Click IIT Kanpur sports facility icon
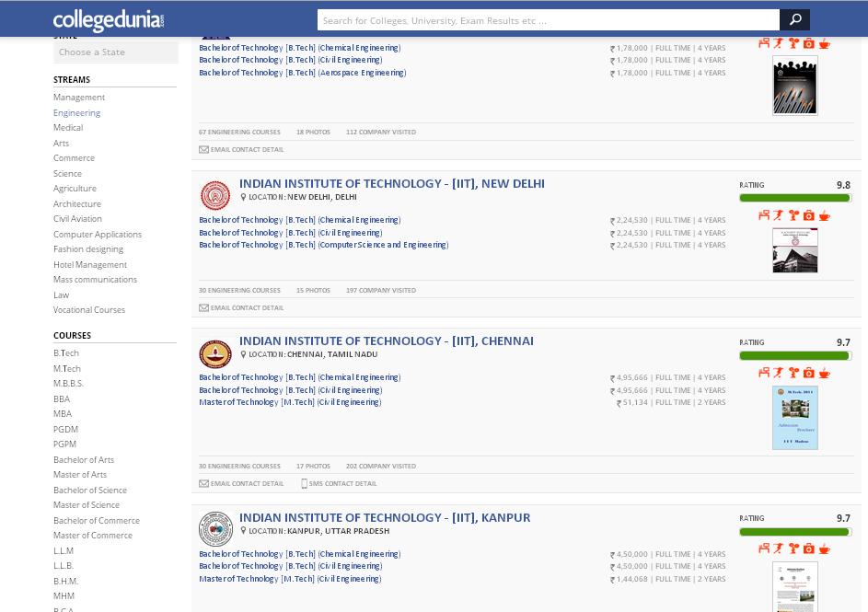This screenshot has width=868, height=612. point(779,548)
